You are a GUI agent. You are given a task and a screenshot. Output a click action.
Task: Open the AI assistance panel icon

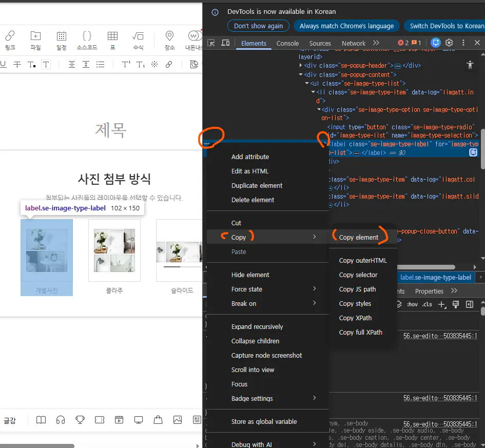(x=435, y=43)
